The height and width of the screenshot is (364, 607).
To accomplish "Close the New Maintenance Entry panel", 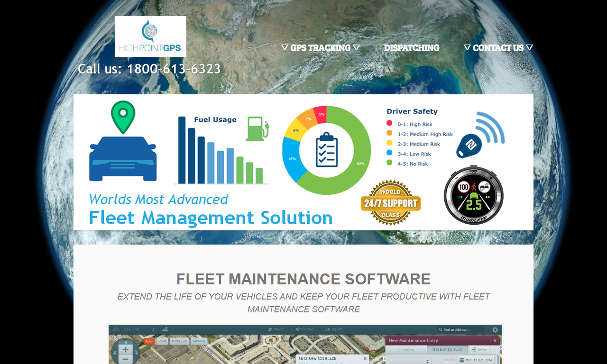I will click(x=495, y=340).
